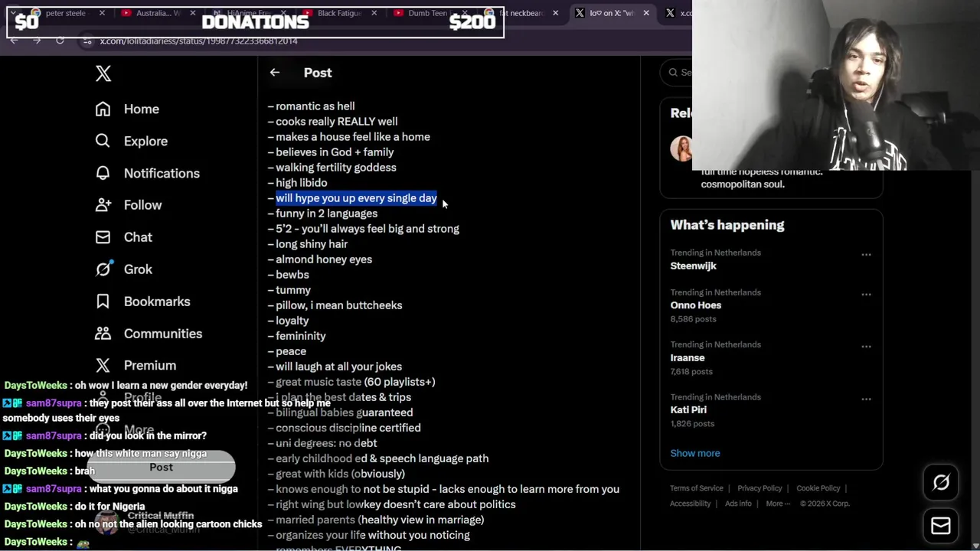
Task: Open the Ads info footer link
Action: pos(739,504)
